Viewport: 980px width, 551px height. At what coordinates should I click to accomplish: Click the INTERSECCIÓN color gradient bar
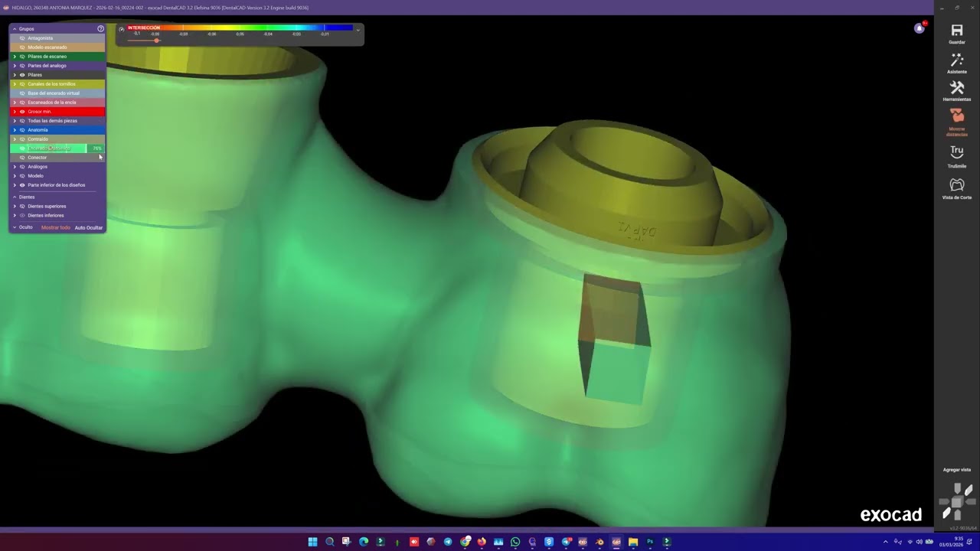point(240,28)
